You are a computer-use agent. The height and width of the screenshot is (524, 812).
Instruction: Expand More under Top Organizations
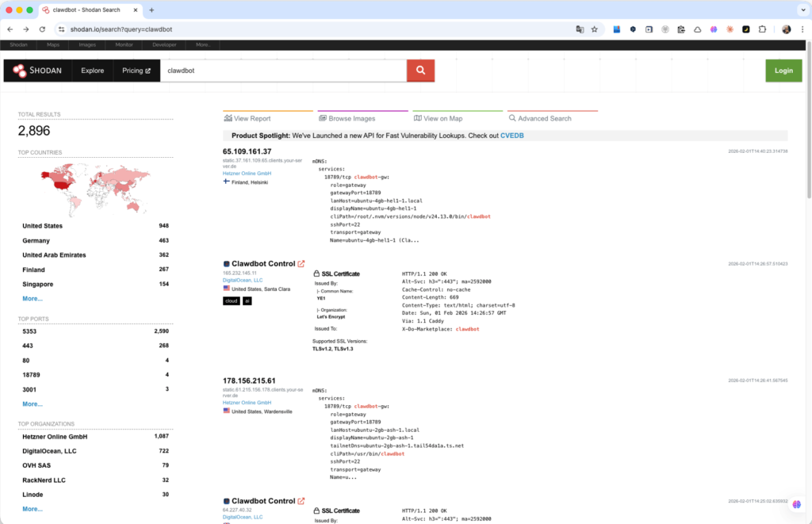[33, 509]
